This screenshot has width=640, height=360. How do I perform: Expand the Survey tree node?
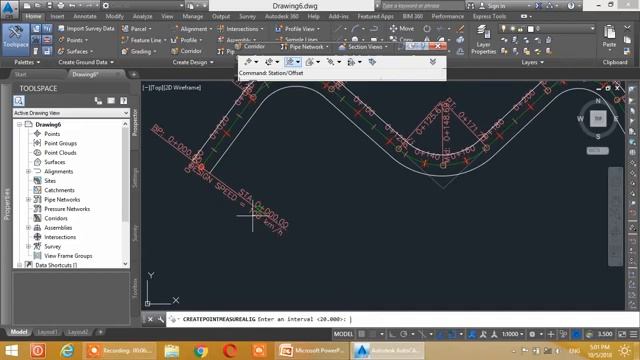coord(29,247)
